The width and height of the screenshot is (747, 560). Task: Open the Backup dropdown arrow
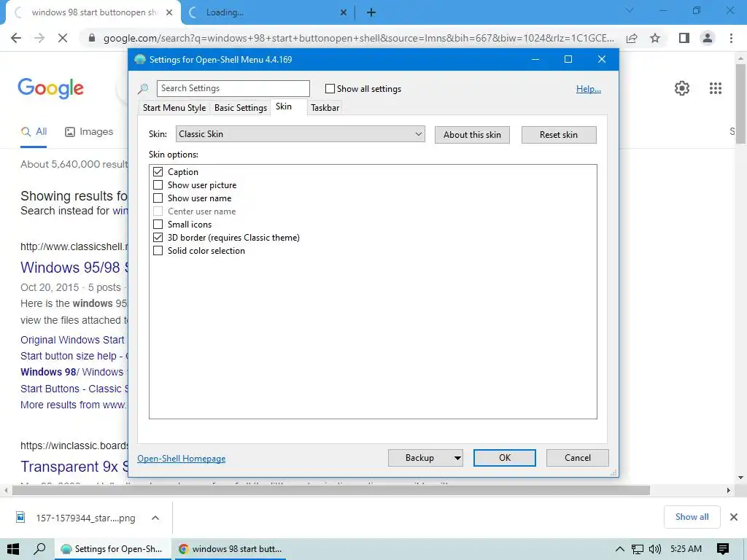pos(457,458)
